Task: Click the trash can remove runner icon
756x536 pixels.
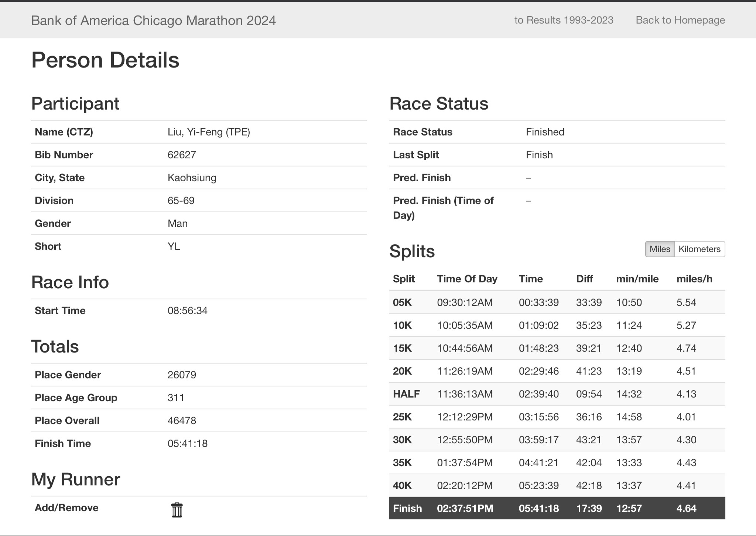Action: click(177, 510)
